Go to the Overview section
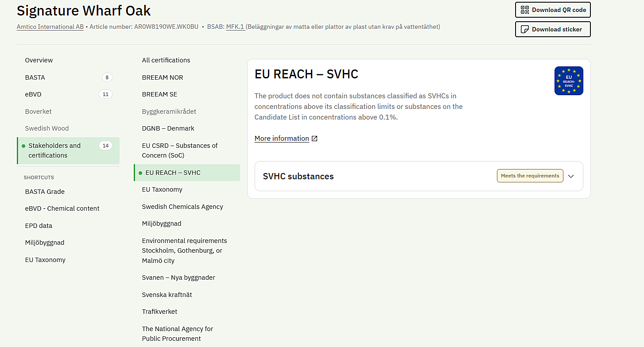This screenshot has height=347, width=644. point(39,60)
